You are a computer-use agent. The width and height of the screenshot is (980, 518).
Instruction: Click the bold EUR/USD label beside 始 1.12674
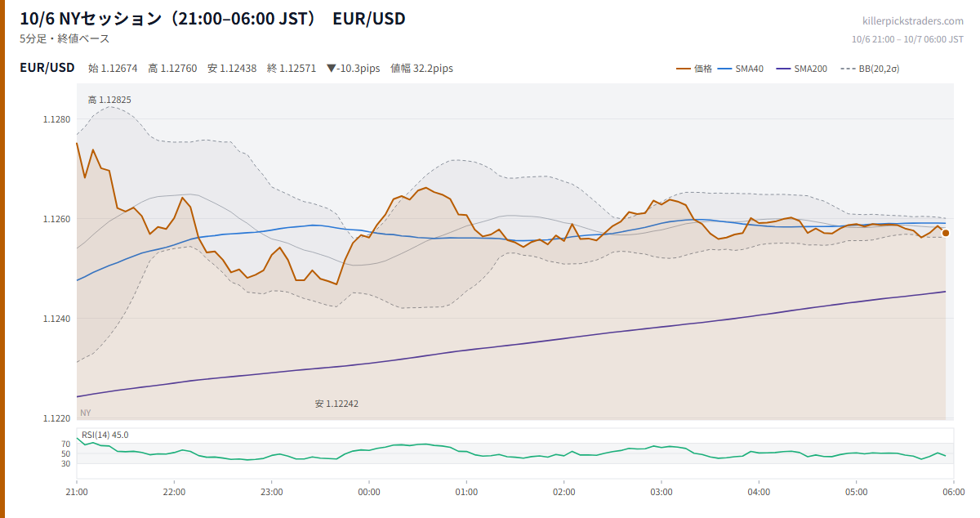point(47,68)
